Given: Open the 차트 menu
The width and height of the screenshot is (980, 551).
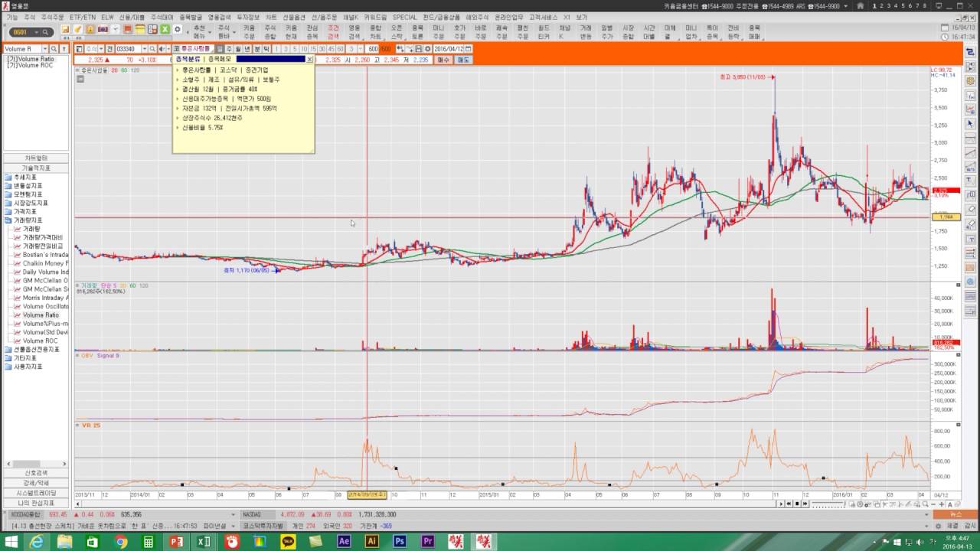Looking at the screenshot, I should 271,17.
